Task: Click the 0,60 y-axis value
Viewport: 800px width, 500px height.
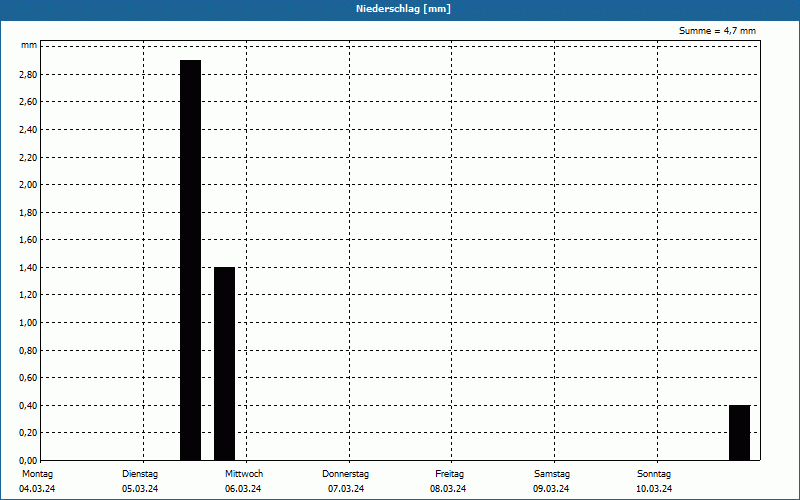Action: (x=28, y=378)
